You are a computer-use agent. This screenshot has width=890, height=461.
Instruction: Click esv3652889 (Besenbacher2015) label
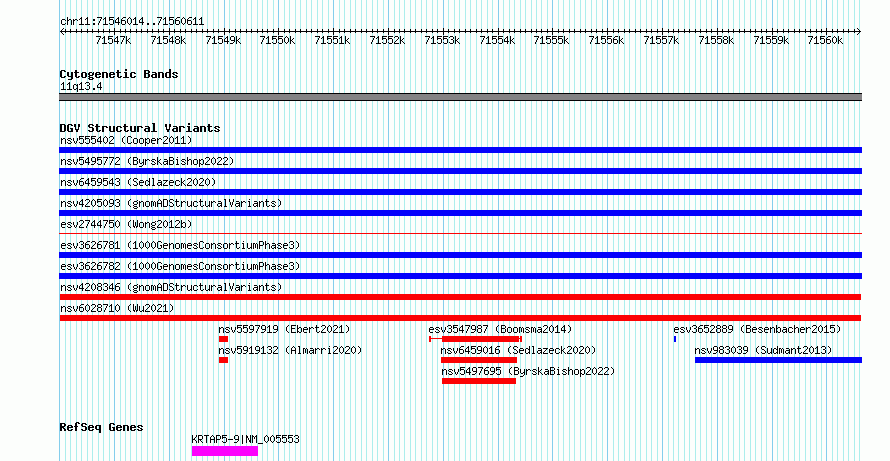tap(757, 329)
